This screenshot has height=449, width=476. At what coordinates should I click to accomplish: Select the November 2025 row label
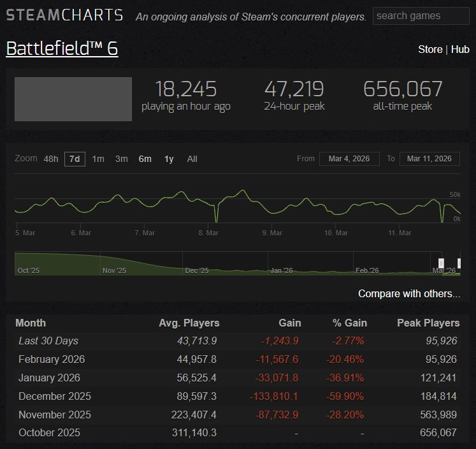pyautogui.click(x=55, y=415)
